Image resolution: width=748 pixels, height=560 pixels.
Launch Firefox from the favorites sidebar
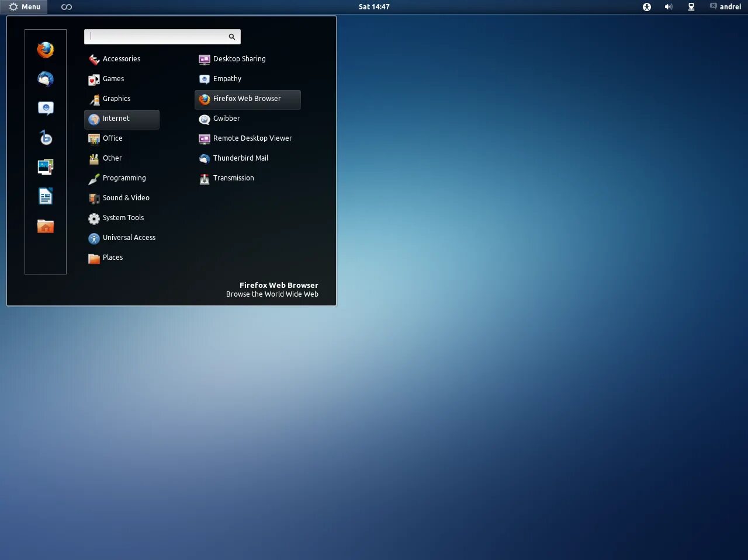coord(46,50)
